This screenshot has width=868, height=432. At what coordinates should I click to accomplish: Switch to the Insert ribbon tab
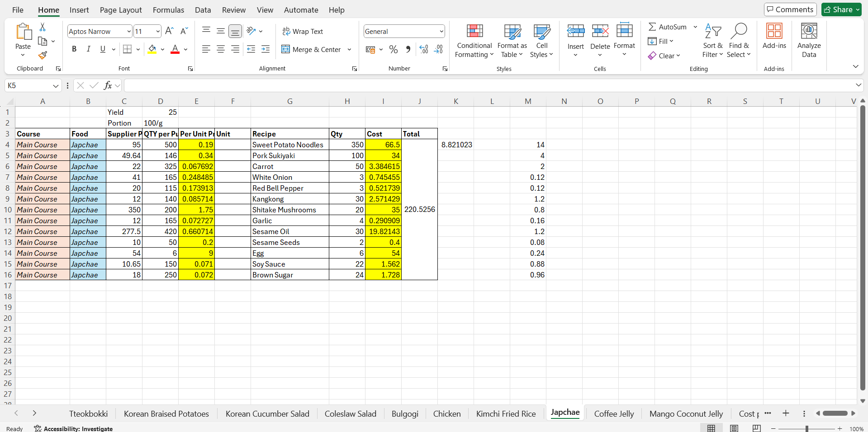click(x=79, y=10)
